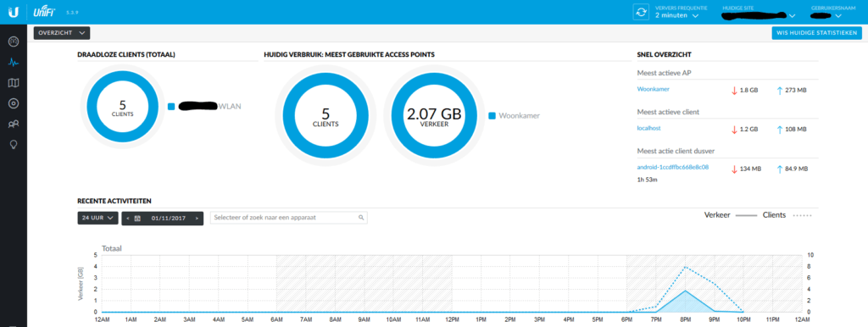Go to next day with right arrow
The image size is (868, 327).
(197, 218)
